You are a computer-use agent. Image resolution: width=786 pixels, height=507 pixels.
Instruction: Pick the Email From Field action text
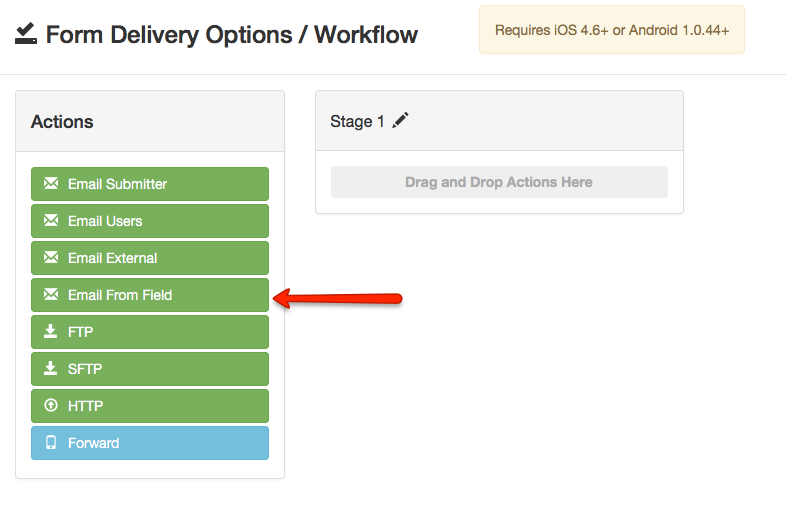120,295
